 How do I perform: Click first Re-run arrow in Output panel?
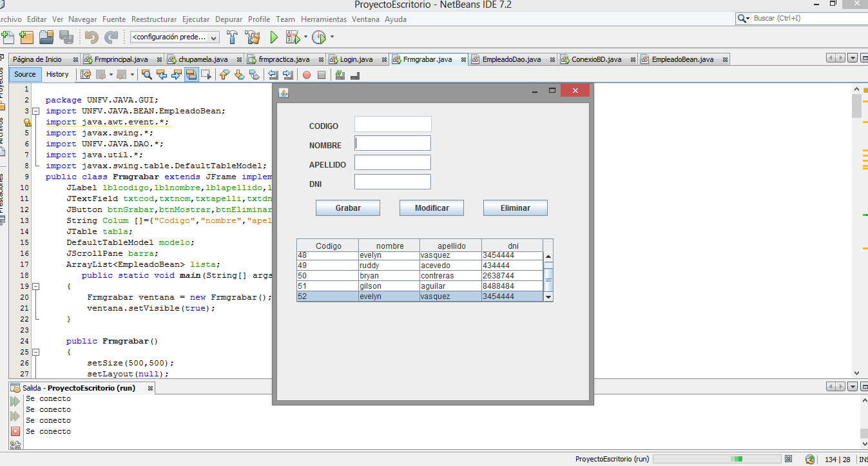(15, 402)
